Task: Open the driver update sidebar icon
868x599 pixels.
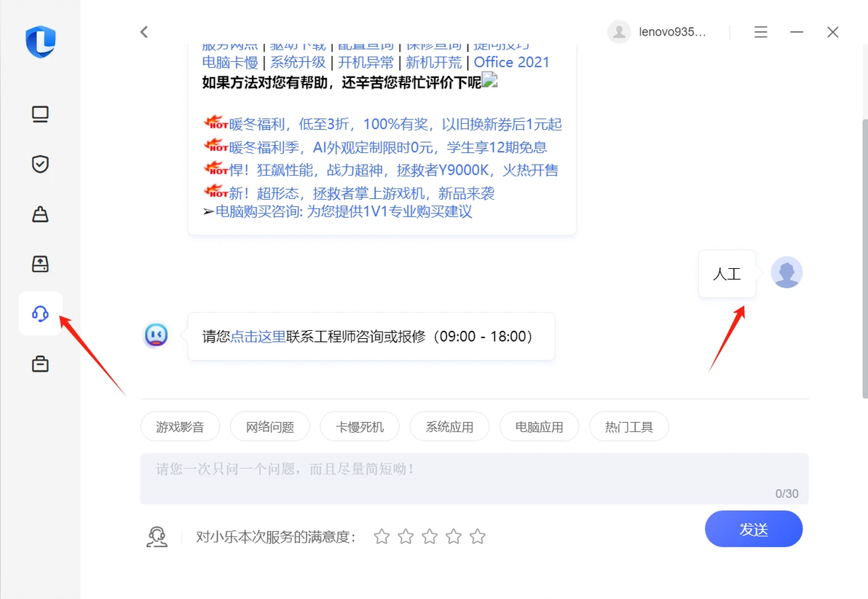Action: [40, 264]
